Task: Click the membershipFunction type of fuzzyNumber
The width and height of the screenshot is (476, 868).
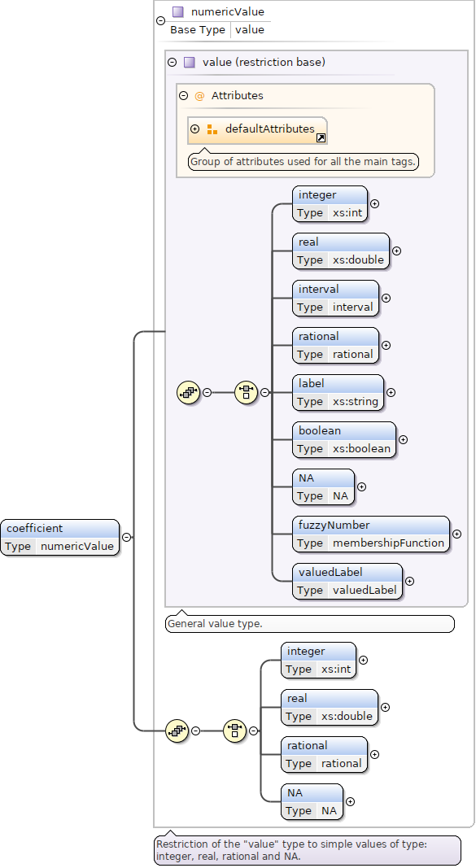Action: [389, 543]
